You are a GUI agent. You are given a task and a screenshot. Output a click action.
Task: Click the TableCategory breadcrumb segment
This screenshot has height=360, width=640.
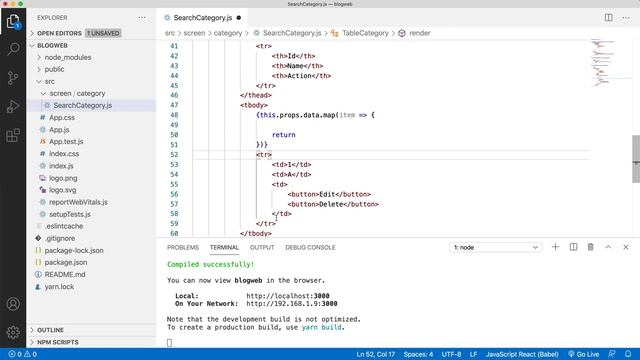click(365, 33)
